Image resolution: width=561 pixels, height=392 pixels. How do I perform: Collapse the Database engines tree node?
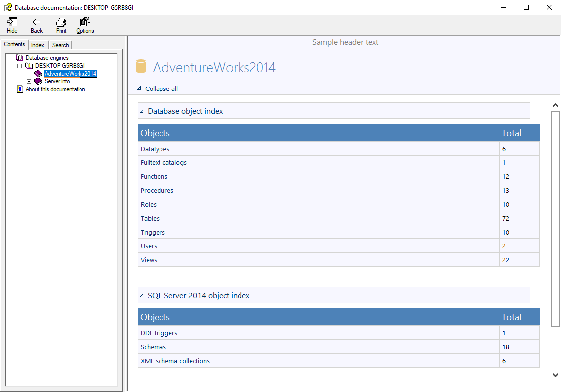[10, 58]
